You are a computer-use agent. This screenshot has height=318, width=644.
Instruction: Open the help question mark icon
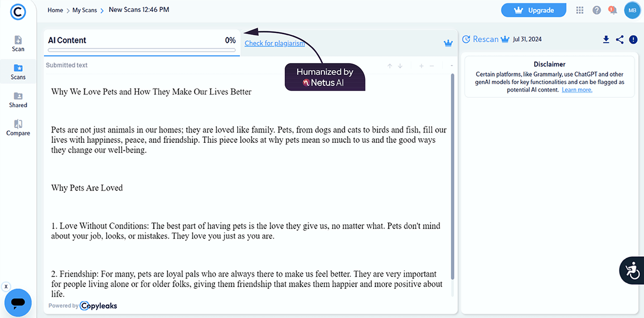tap(597, 10)
